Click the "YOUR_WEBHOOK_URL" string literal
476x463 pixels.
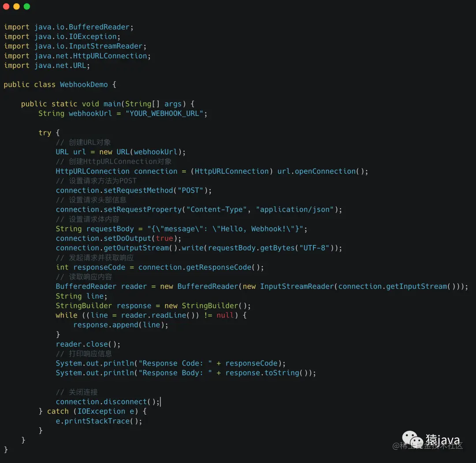[164, 114]
